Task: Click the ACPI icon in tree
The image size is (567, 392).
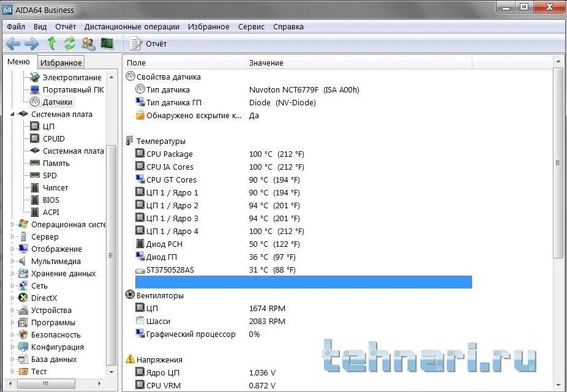Action: 35,213
